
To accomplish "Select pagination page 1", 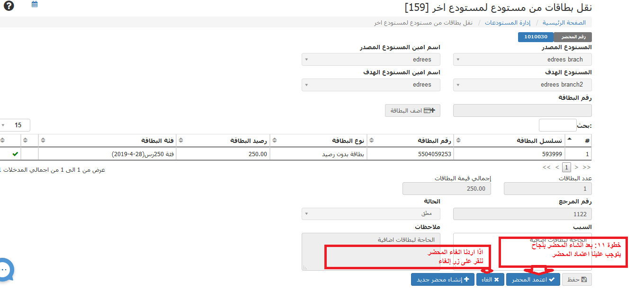I will [566, 167].
